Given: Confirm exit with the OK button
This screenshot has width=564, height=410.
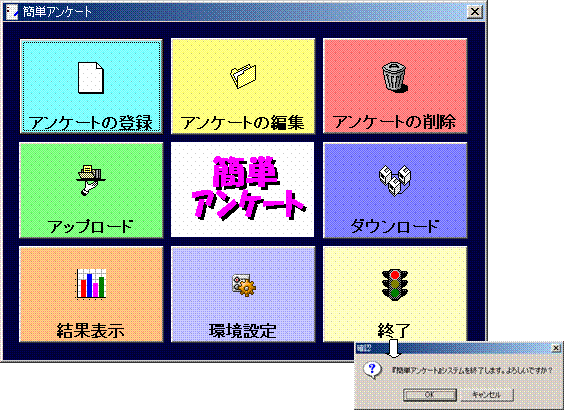Looking at the screenshot, I should tap(430, 395).
